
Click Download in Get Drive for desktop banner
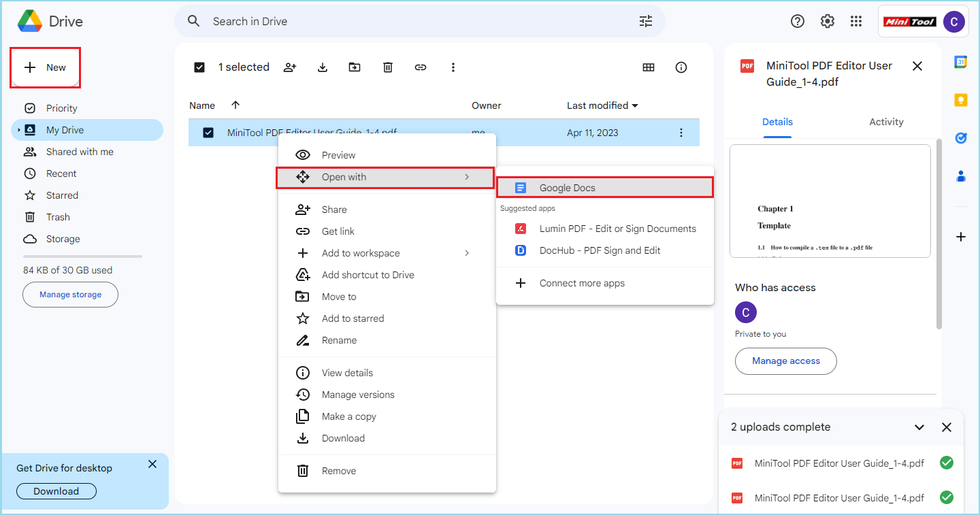tap(56, 491)
